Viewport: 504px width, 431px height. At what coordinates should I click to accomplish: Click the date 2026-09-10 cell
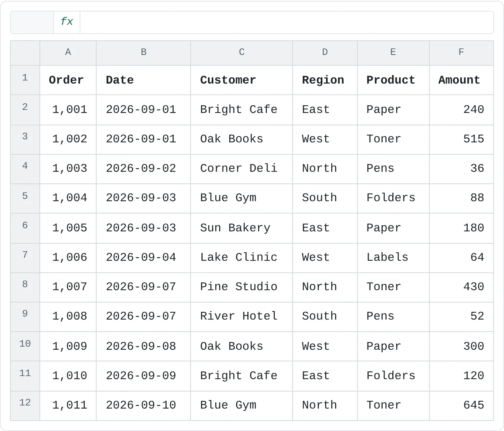[x=143, y=406]
